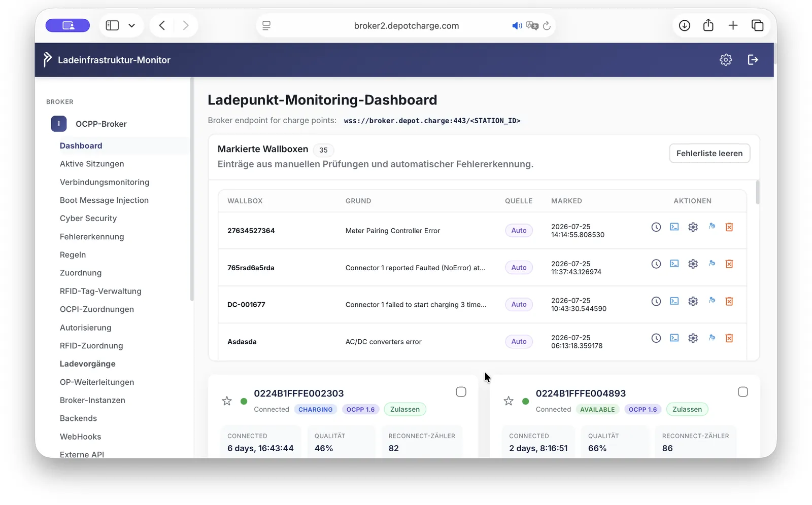Open Ladevorgänge in sidebar
This screenshot has height=505, width=812.
(88, 364)
